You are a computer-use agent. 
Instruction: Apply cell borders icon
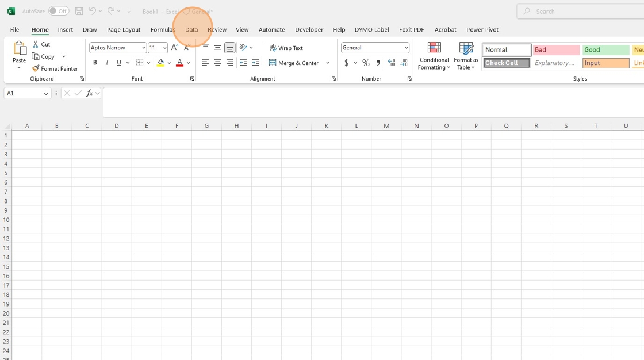pos(140,63)
